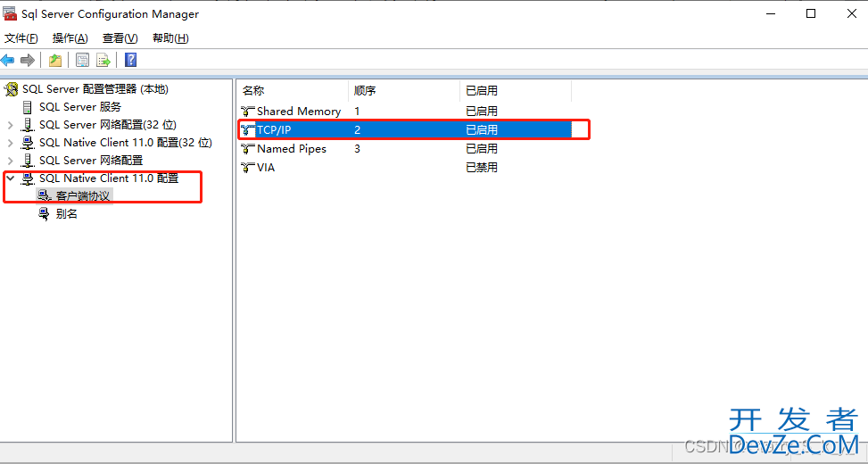The height and width of the screenshot is (464, 868).
Task: Open the 文件(F) menu
Action: [x=21, y=38]
